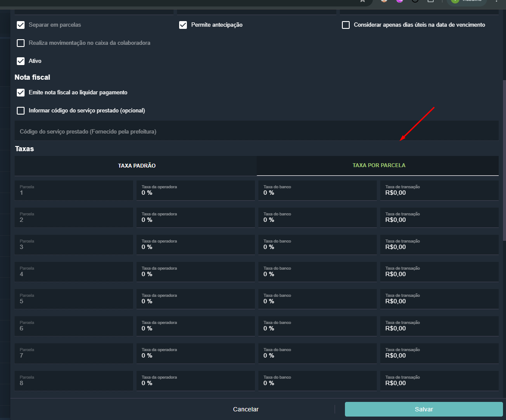
Task: Edit Taxa do banco for parcela 2
Action: coord(317,218)
